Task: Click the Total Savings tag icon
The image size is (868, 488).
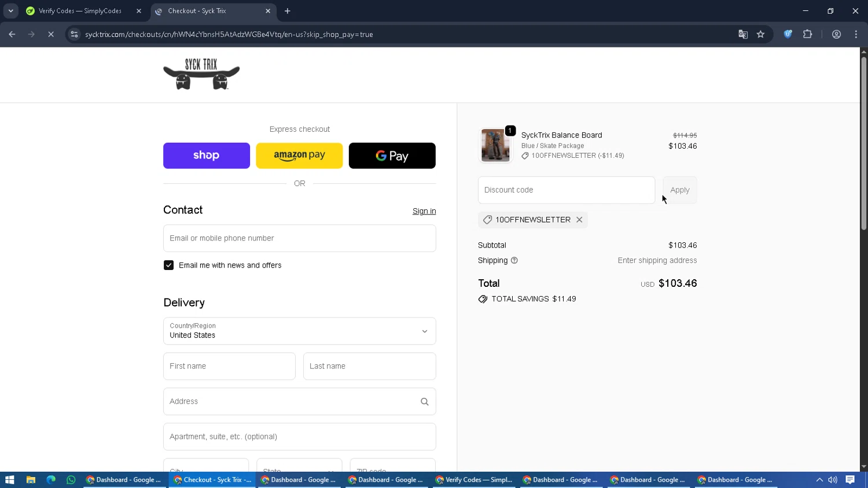Action: coord(483,299)
